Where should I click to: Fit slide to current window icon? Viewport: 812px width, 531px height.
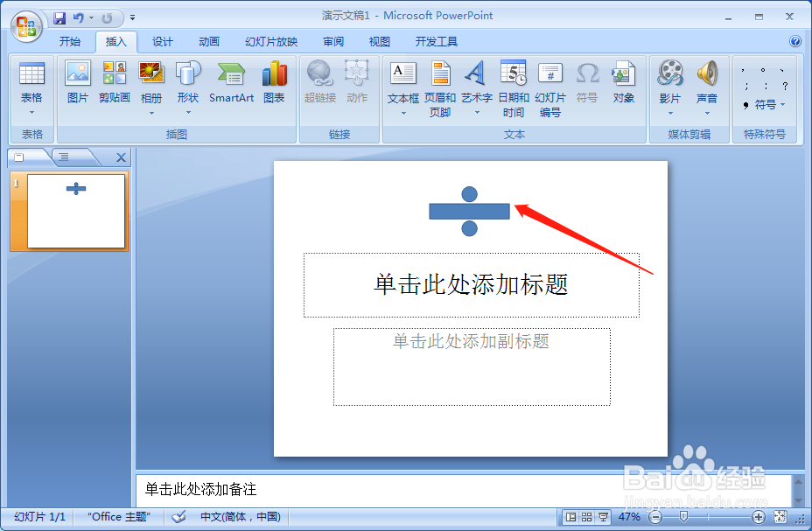pyautogui.click(x=780, y=516)
